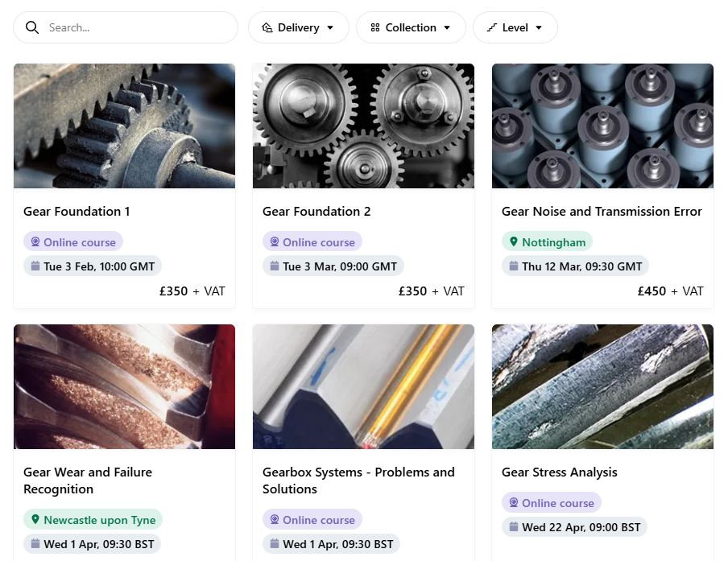The width and height of the screenshot is (728, 561).
Task: Click the search magnifier icon
Action: [32, 27]
